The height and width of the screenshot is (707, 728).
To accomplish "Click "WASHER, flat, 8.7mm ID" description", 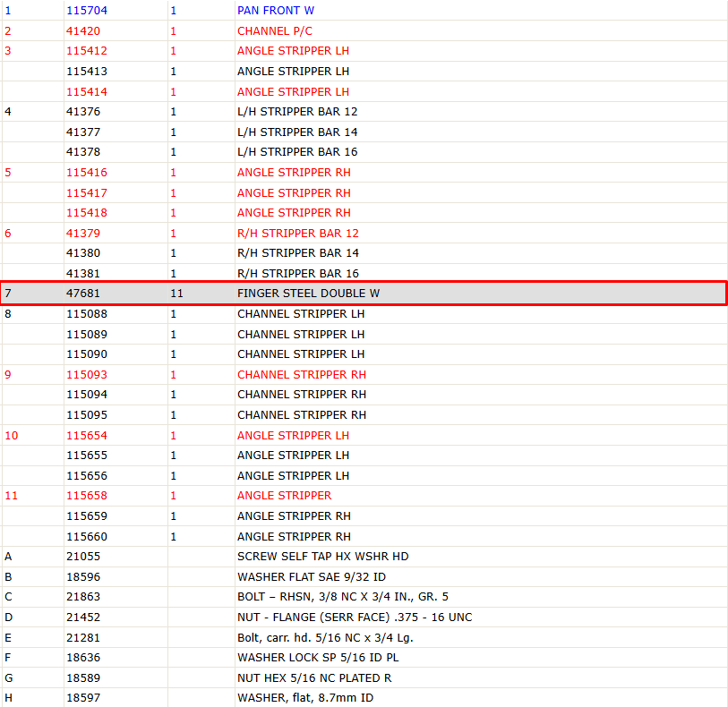I will click(305, 698).
